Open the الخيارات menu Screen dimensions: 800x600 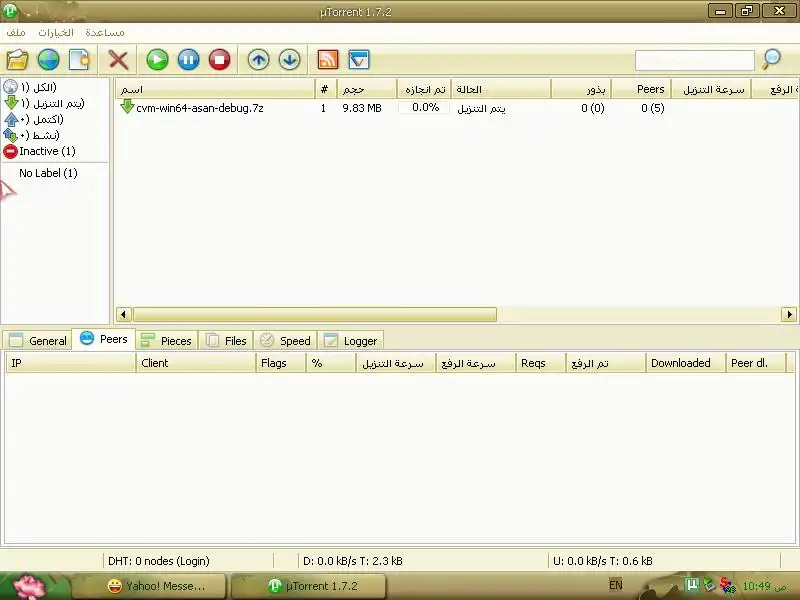[x=56, y=33]
